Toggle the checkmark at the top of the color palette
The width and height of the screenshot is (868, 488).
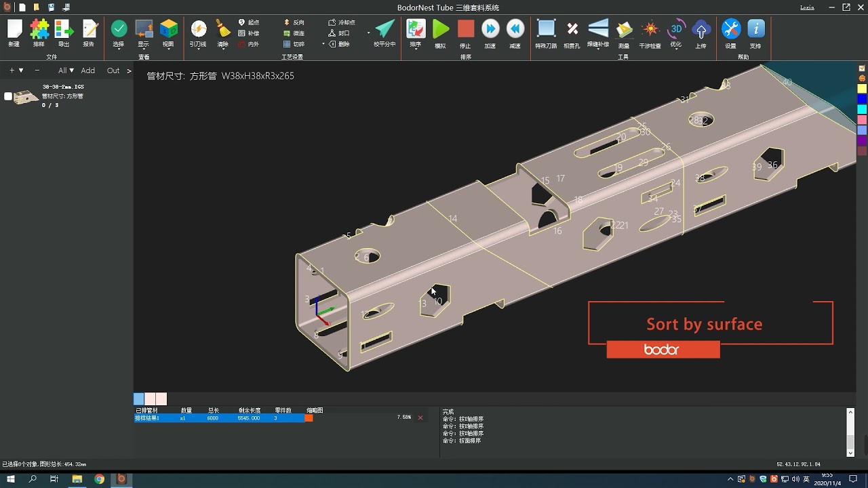click(x=862, y=68)
